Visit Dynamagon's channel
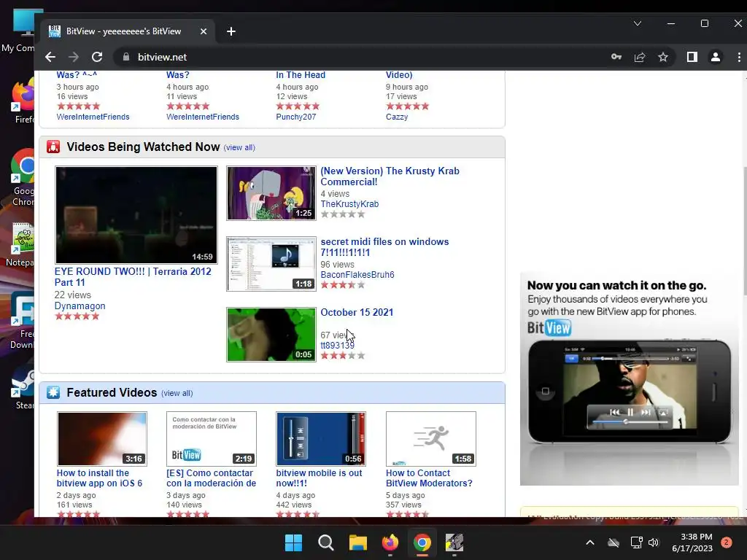 80,306
